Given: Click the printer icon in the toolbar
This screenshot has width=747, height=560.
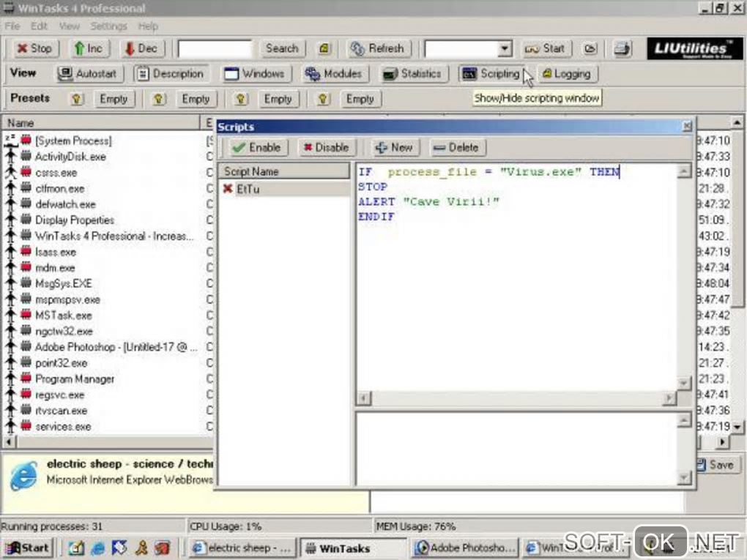Looking at the screenshot, I should pyautogui.click(x=622, y=49).
